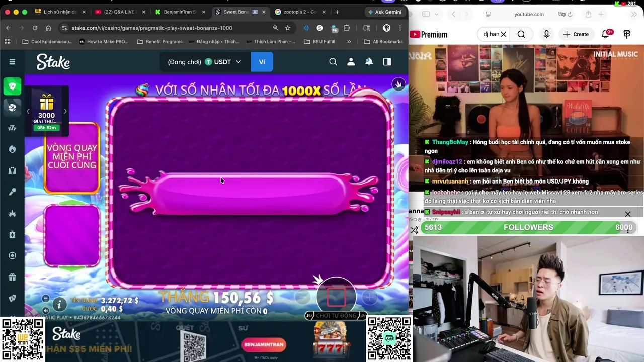
Task: Open a new Chrome tab
Action: 337,12
